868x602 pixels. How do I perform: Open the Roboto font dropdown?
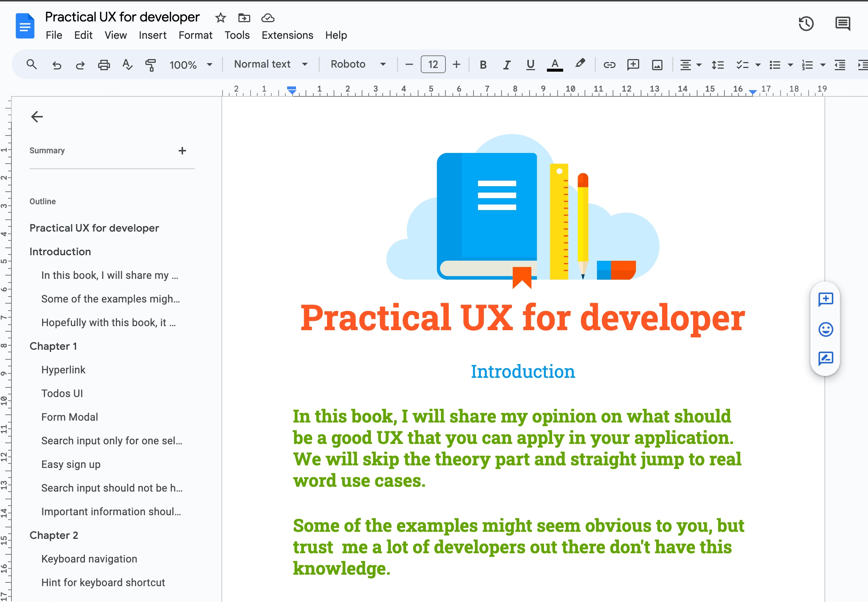[x=357, y=64]
